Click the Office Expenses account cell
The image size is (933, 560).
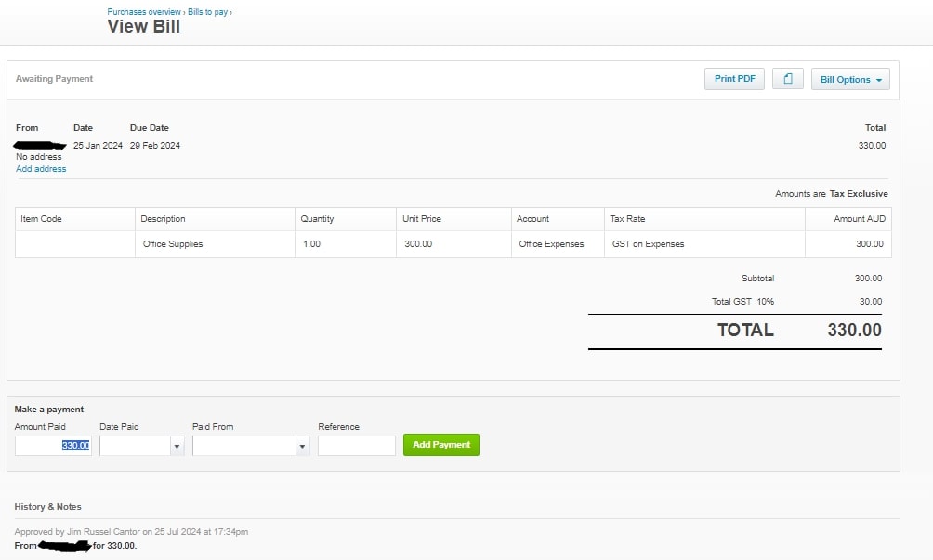[552, 244]
